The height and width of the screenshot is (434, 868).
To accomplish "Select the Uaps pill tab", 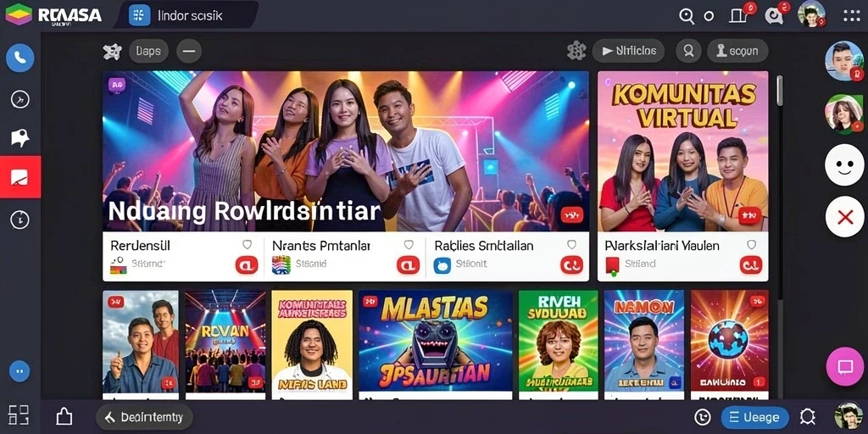I will pyautogui.click(x=148, y=52).
